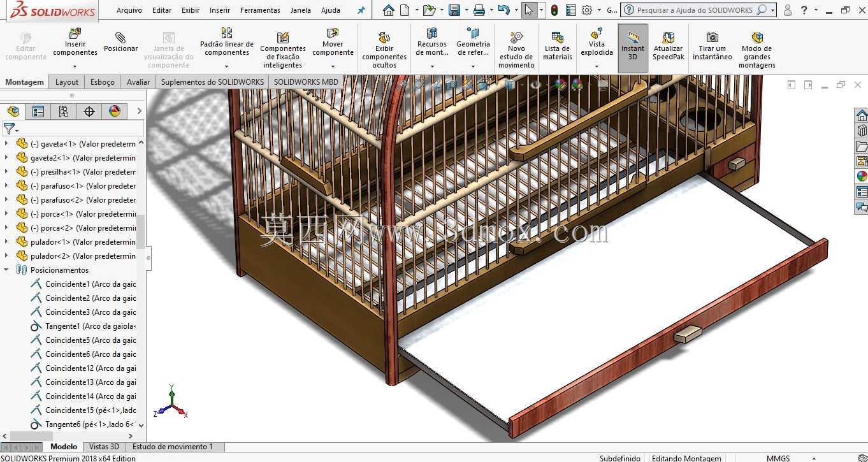The width and height of the screenshot is (868, 462).
Task: Open Estudo de movimento 1 tab
Action: [x=173, y=447]
